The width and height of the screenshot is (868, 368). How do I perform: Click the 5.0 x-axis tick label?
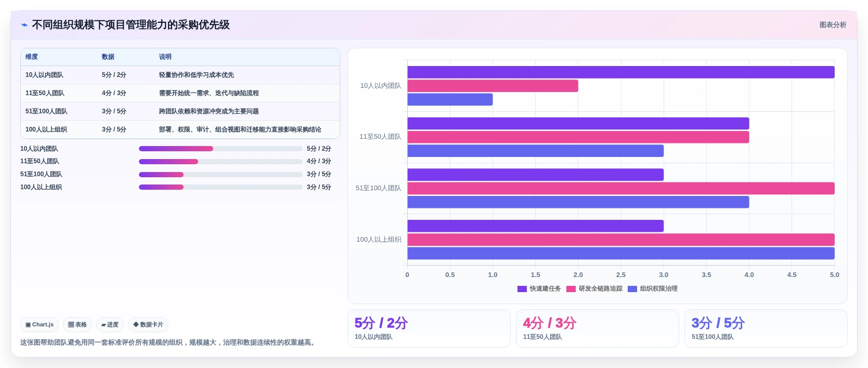[834, 275]
